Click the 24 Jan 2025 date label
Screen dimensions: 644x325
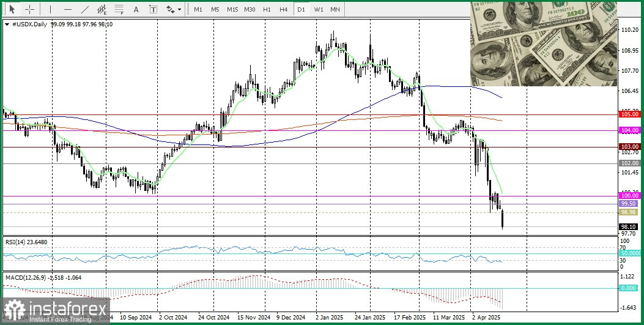tap(371, 318)
